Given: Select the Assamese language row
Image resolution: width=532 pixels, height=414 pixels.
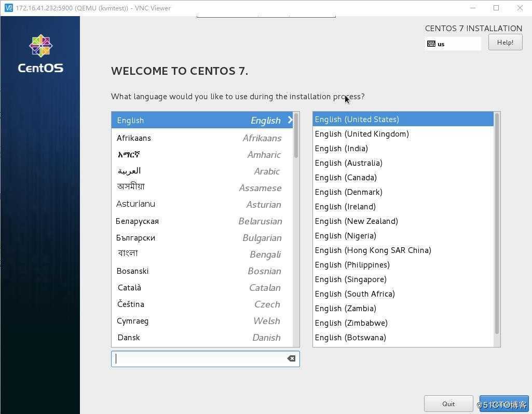Looking at the screenshot, I should [202, 188].
